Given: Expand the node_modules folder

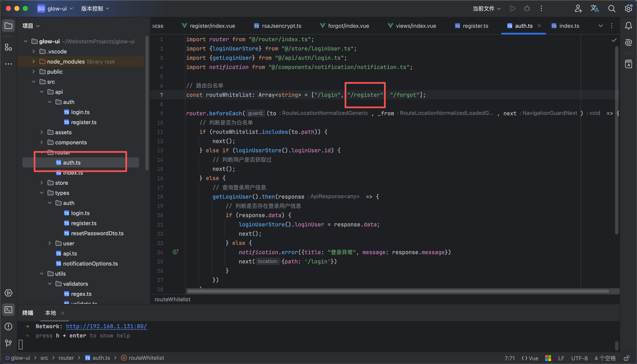Looking at the screenshot, I should [34, 61].
